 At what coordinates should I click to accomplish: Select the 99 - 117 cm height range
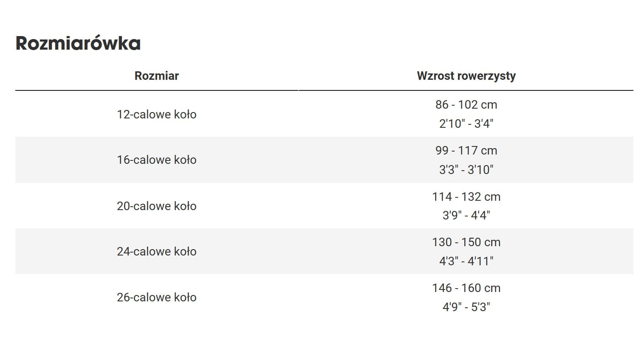(x=466, y=150)
